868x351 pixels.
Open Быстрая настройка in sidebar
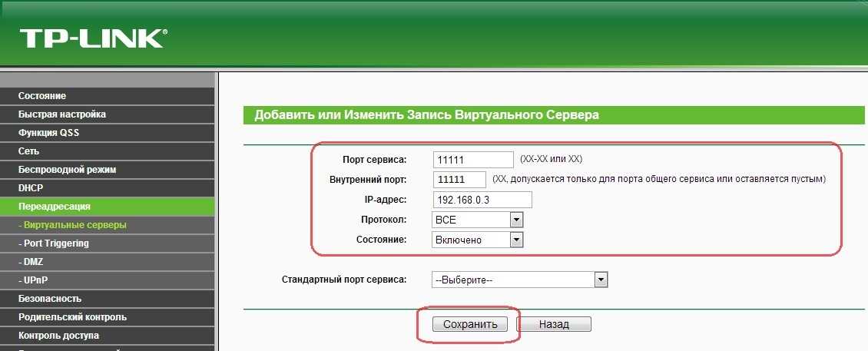pos(62,114)
